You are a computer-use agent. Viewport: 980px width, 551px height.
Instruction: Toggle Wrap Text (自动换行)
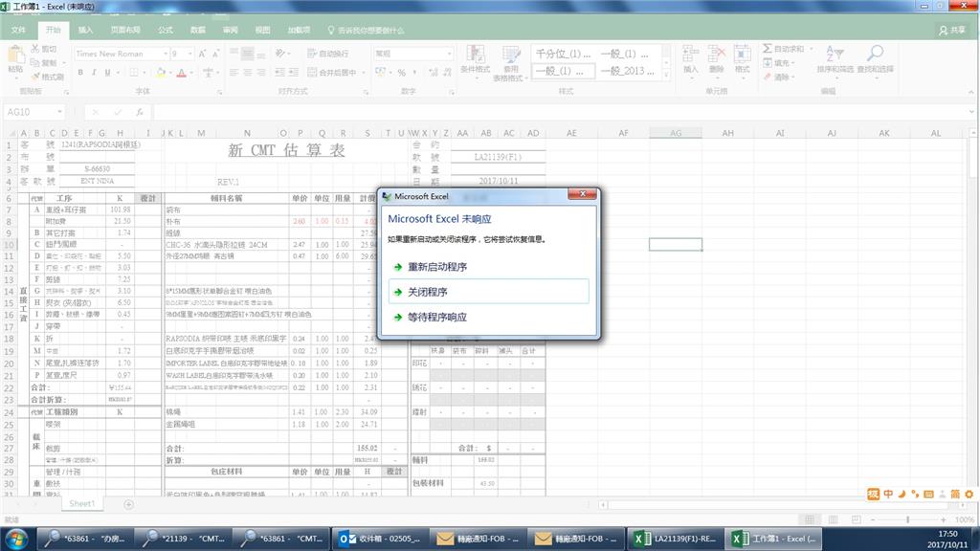tap(328, 54)
